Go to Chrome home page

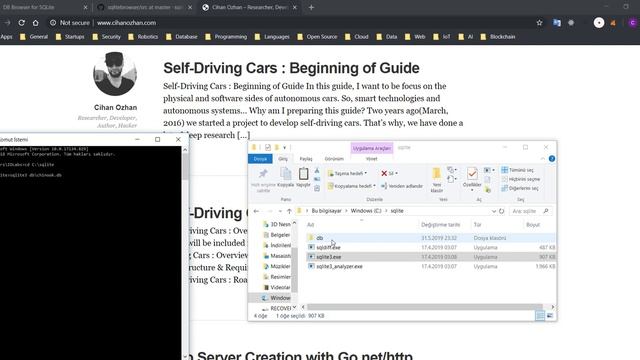[36, 23]
